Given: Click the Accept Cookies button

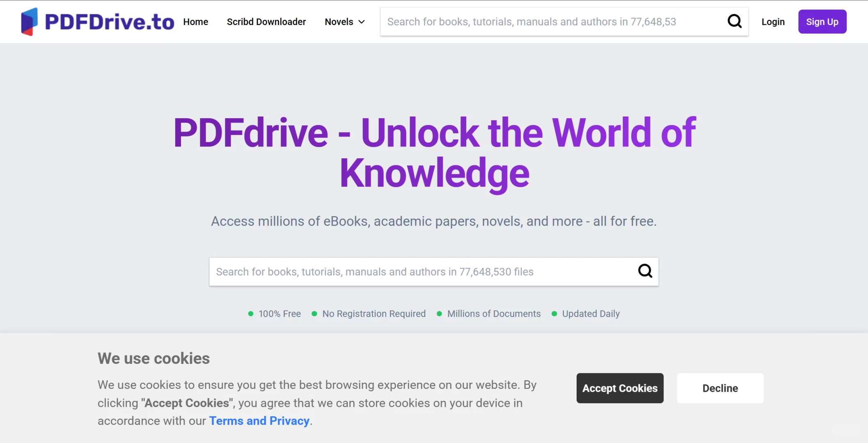Looking at the screenshot, I should coord(620,388).
